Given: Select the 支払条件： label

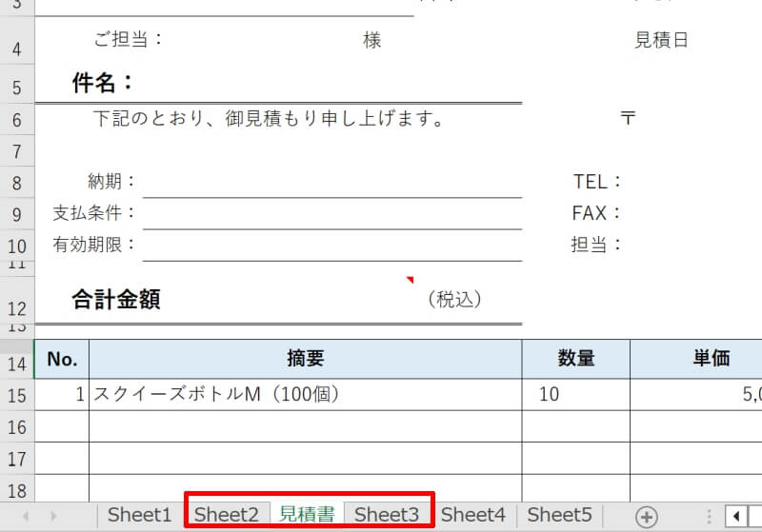Looking at the screenshot, I should tap(93, 212).
